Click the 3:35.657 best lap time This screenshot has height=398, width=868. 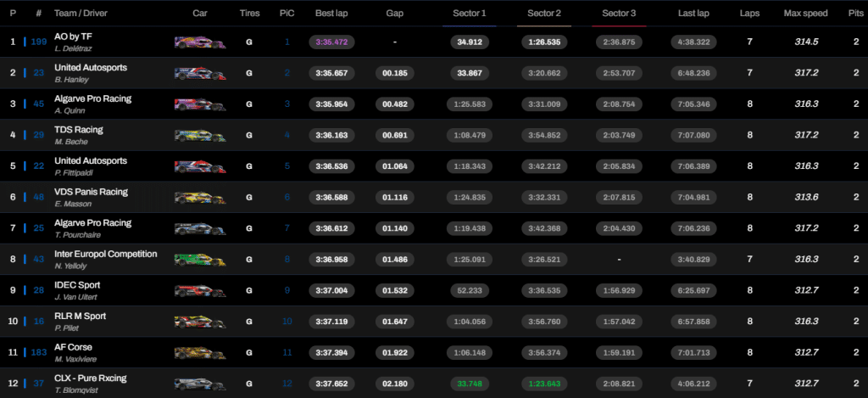(331, 73)
